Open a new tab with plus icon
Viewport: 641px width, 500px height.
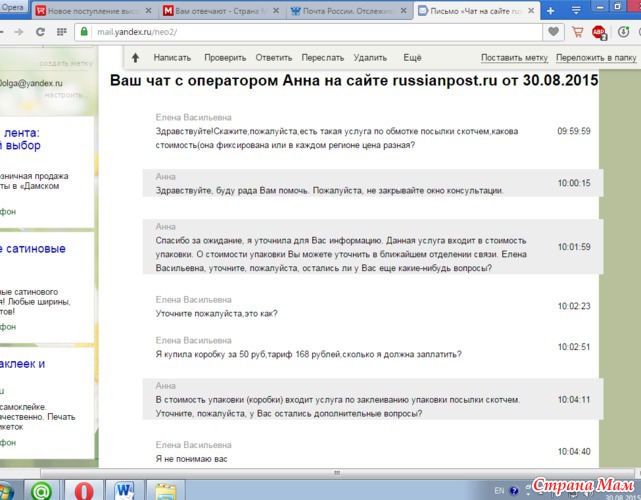[x=551, y=11]
